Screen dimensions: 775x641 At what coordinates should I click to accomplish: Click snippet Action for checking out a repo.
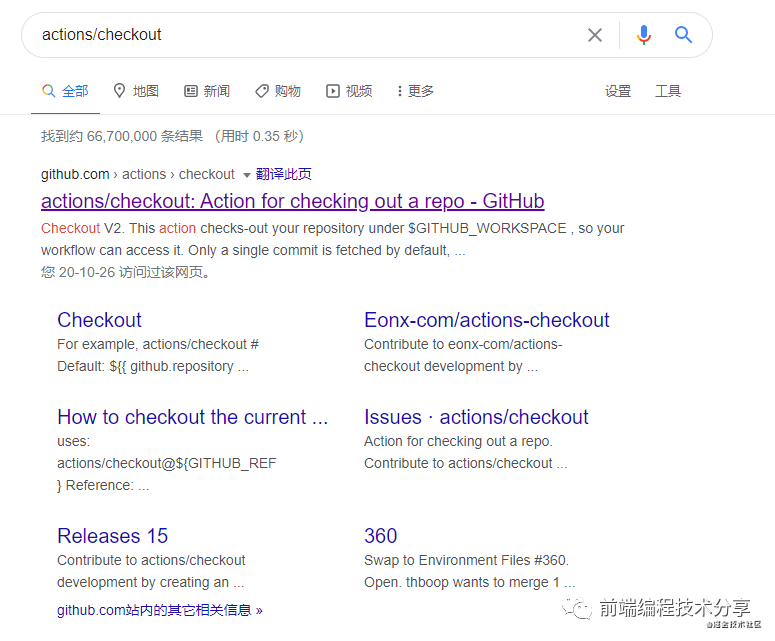[x=458, y=441]
